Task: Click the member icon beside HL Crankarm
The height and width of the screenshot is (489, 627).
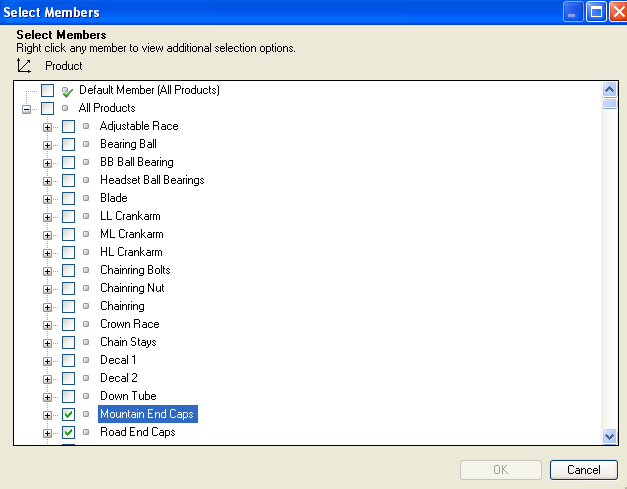Action: click(x=86, y=252)
